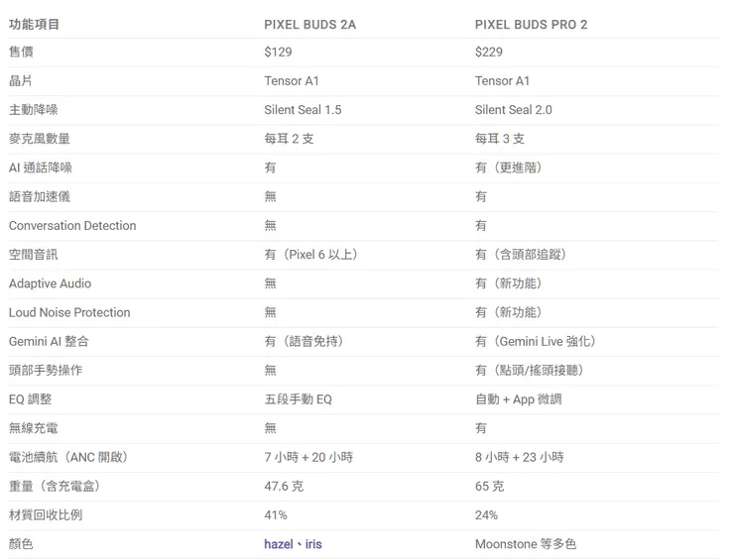Viewport: 734px width, 560px height.
Task: Click 有（新功能）in the Adaptive Audio row
Action: click(x=509, y=283)
